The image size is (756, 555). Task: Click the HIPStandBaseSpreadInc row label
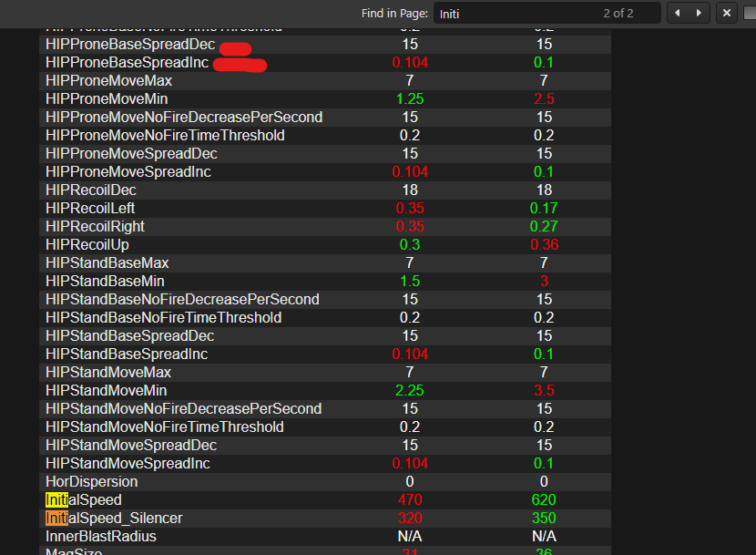pos(127,355)
